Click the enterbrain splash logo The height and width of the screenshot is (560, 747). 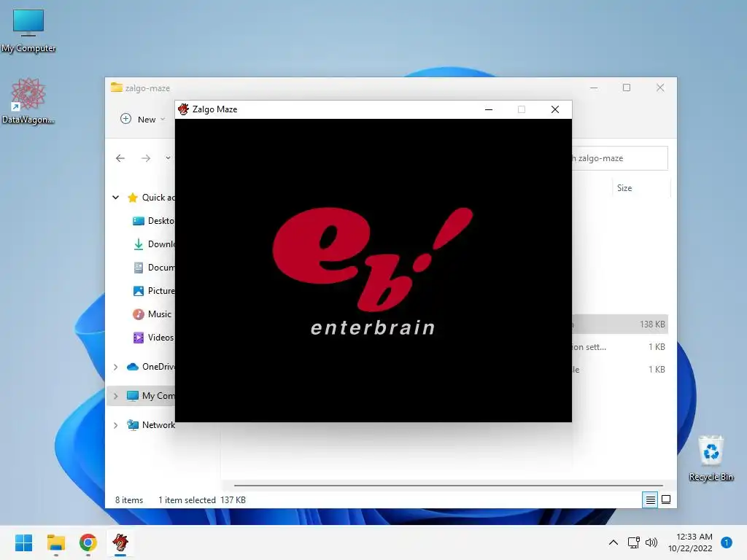point(373,271)
